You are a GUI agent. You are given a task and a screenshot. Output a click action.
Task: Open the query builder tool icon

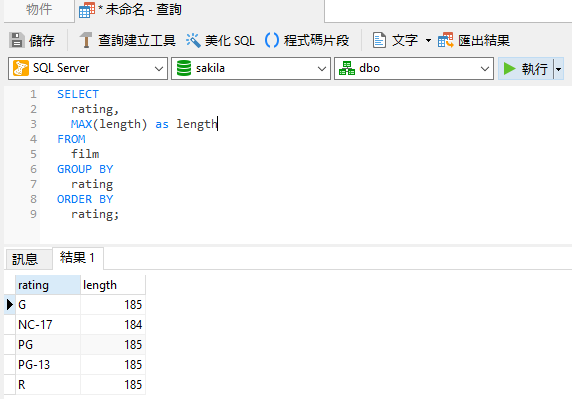(86, 40)
